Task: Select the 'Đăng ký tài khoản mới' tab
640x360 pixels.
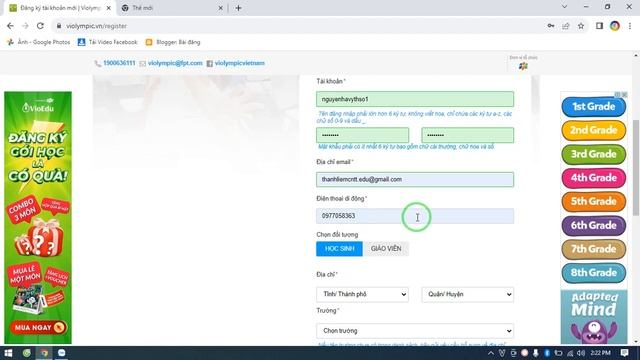Action: [60, 8]
